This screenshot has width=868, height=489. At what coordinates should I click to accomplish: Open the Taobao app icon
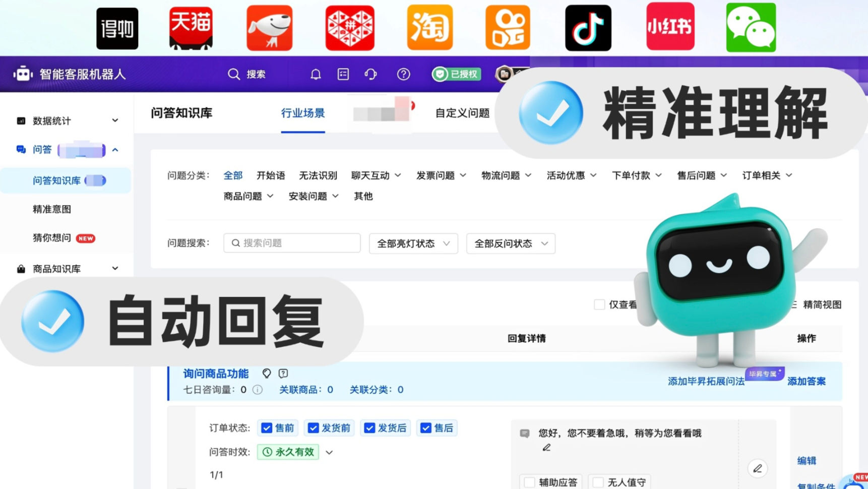click(429, 28)
